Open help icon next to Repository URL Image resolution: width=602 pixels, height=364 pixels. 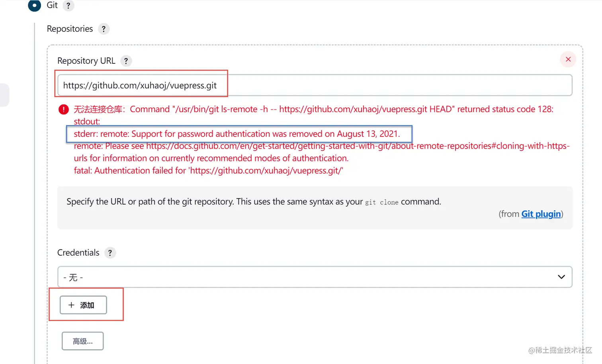tap(126, 61)
